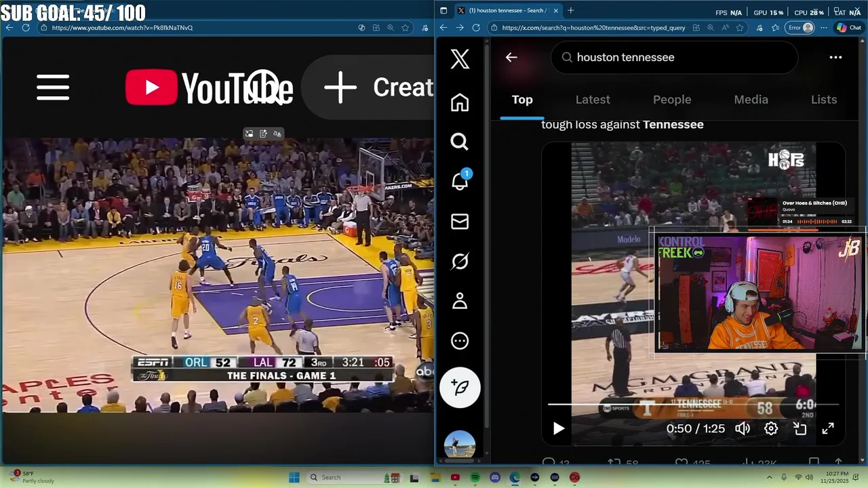The width and height of the screenshot is (868, 488).
Task: Reload the YouTube page
Action: (x=26, y=28)
